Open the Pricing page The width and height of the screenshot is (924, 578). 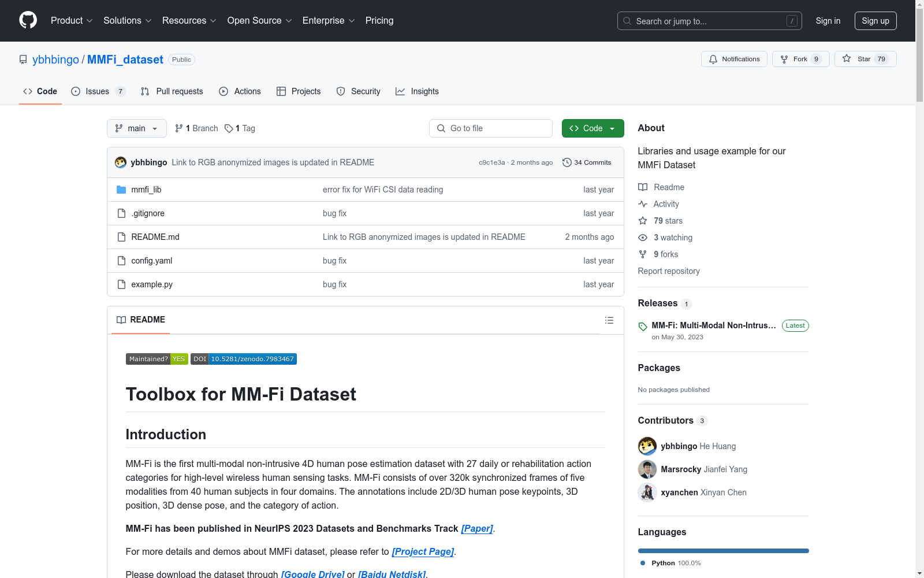pyautogui.click(x=379, y=21)
